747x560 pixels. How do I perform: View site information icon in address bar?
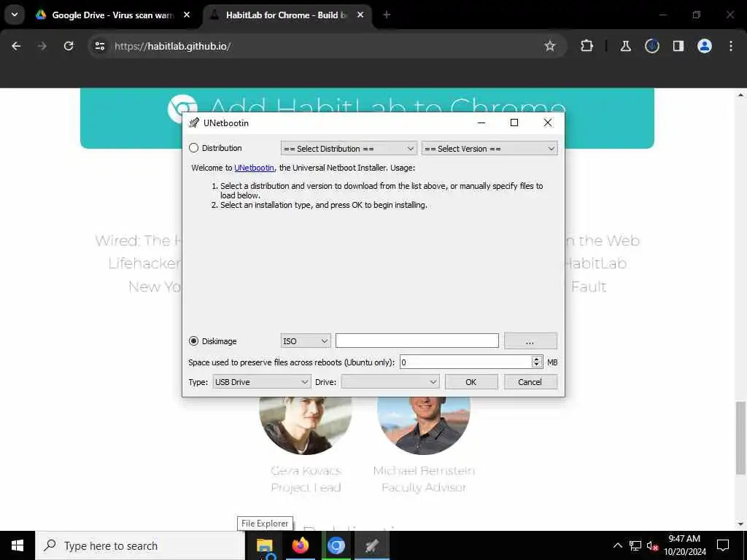pos(100,46)
